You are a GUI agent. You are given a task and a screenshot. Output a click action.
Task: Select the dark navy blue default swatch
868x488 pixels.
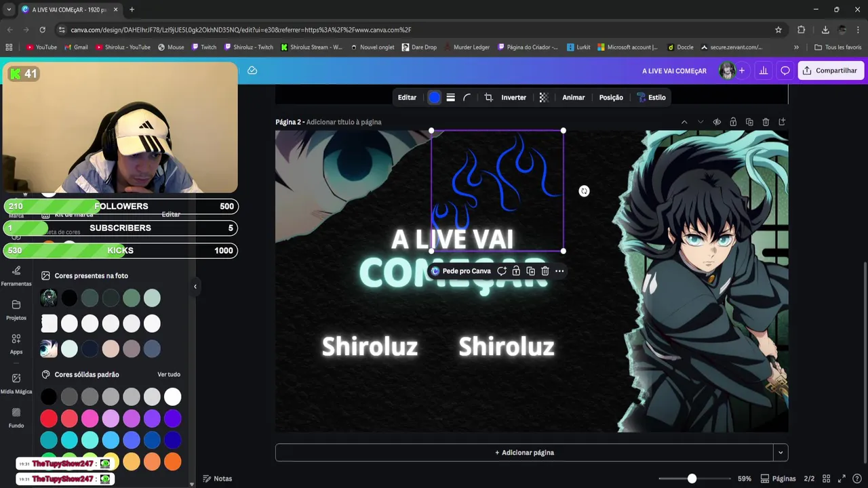click(173, 440)
